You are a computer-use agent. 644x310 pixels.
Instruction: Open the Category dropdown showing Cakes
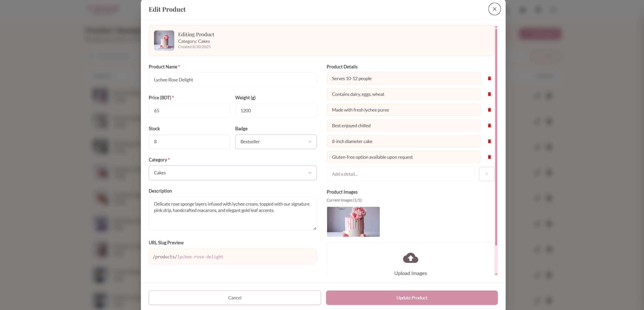(x=232, y=173)
